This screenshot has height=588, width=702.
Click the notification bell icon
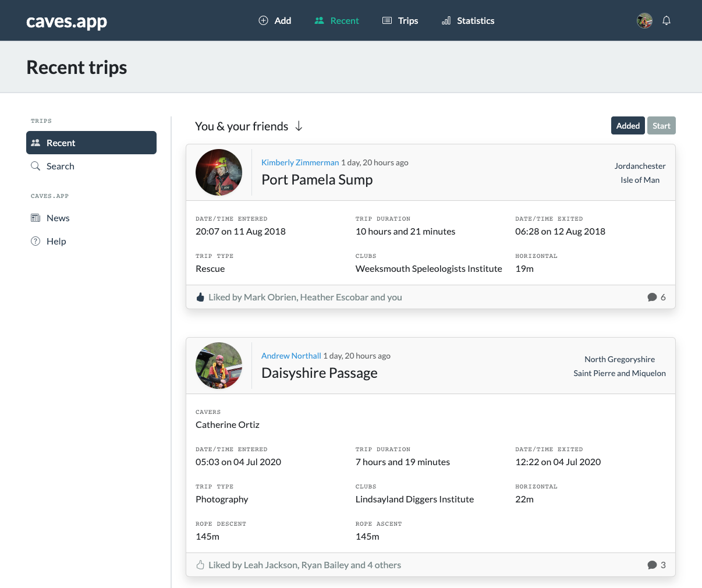click(x=666, y=20)
